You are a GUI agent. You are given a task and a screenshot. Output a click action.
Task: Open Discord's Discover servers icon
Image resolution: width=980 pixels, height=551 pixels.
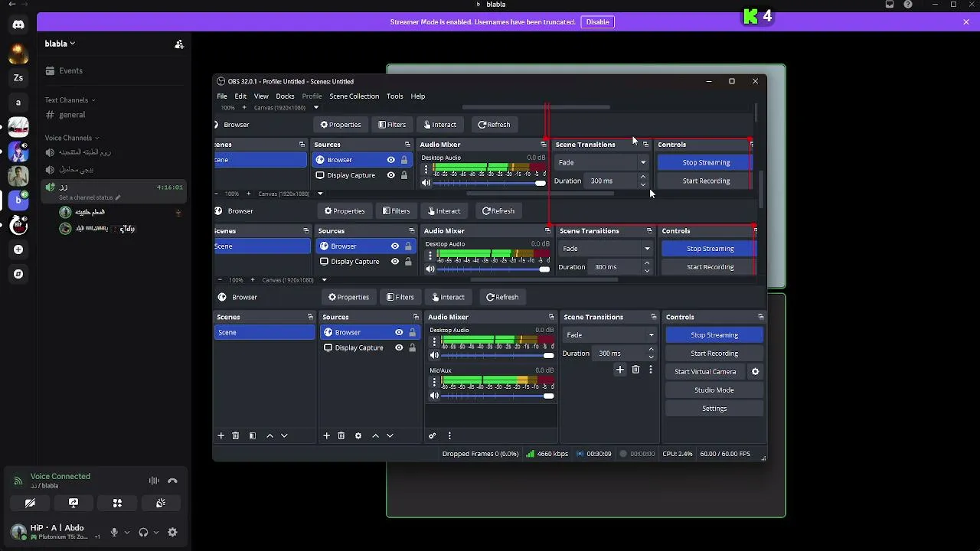pyautogui.click(x=18, y=274)
